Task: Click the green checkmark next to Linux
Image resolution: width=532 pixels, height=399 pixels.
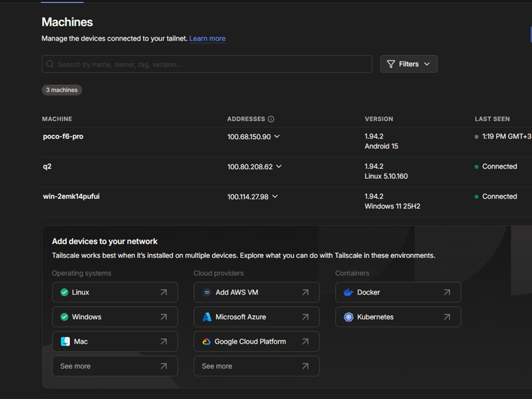Action: pyautogui.click(x=65, y=293)
